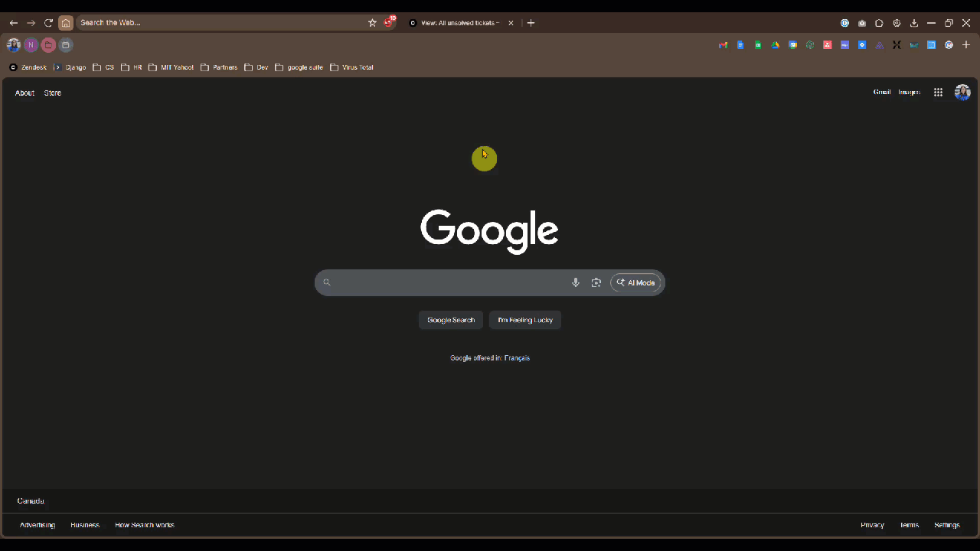
Task: Start a voice search with the microphone
Action: pyautogui.click(x=576, y=282)
